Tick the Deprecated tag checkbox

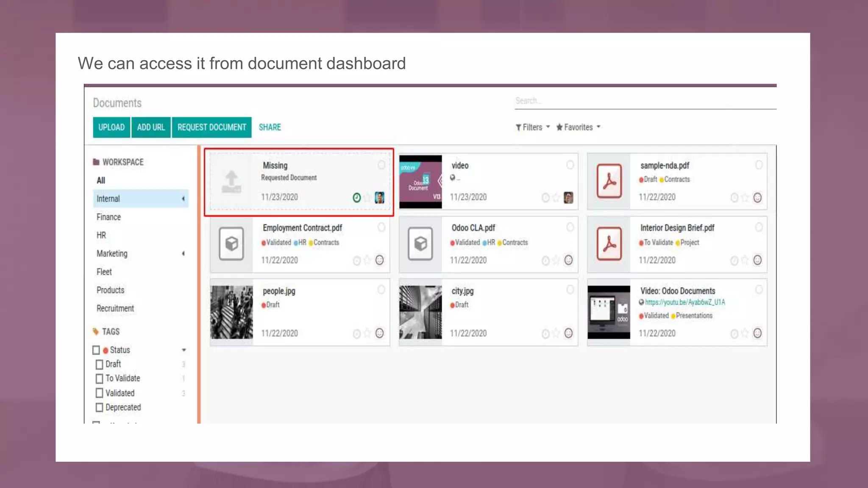[x=99, y=408]
